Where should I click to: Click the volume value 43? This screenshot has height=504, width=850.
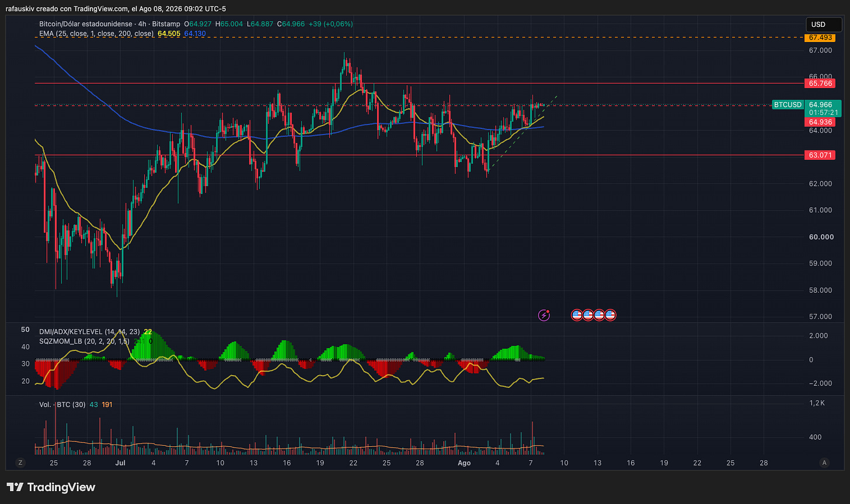click(x=94, y=404)
